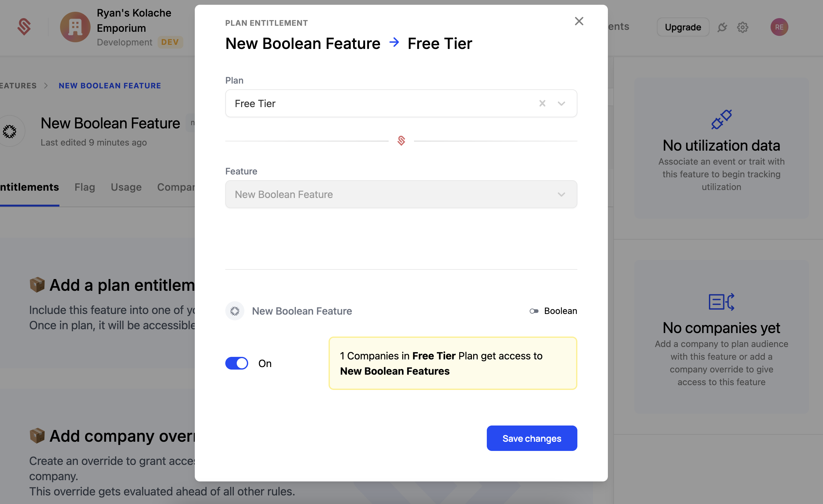823x504 pixels.
Task: Expand the Plan dropdown chevron
Action: pos(561,104)
